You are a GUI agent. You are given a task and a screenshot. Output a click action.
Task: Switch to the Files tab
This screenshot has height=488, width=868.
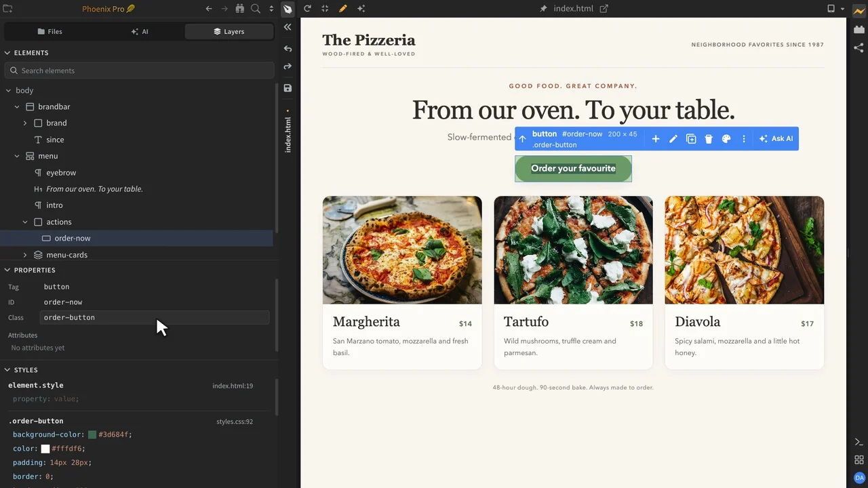click(x=50, y=31)
